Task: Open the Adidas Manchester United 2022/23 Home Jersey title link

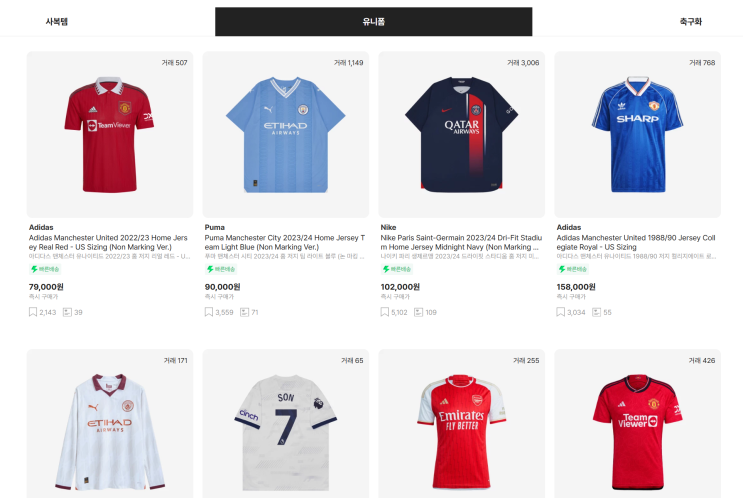Action: coord(109,242)
